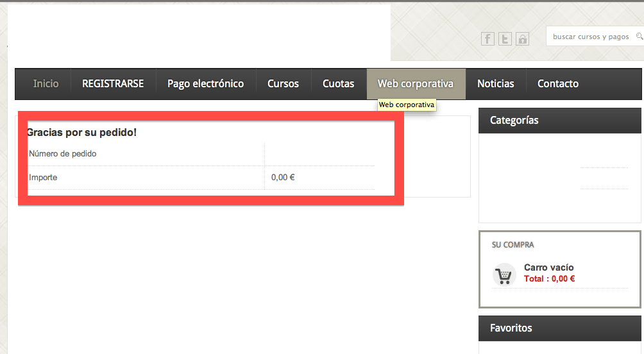Select the Cursos menu item
This screenshot has width=644, height=354.
pos(283,84)
